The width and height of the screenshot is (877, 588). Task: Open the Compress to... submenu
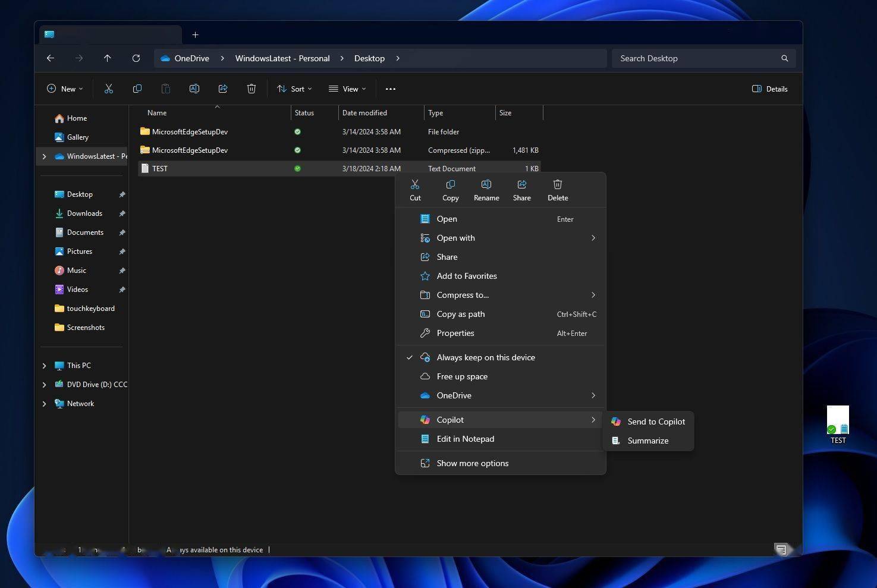coord(501,295)
